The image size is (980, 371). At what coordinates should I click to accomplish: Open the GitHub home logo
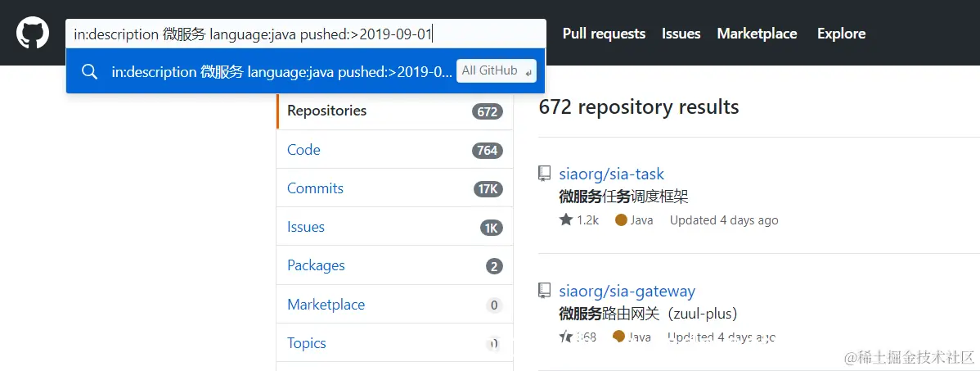point(33,33)
